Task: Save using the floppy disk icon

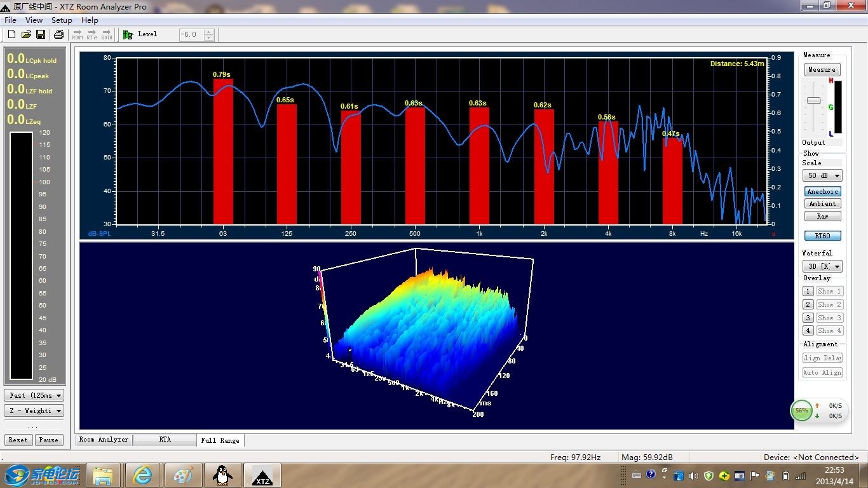Action: pyautogui.click(x=40, y=34)
